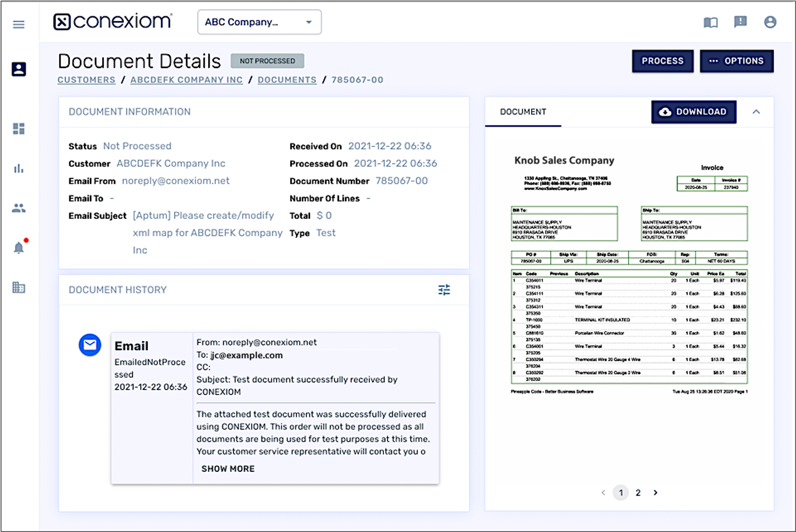Click the people group sidebar icon
The height and width of the screenshot is (532, 796).
19,208
